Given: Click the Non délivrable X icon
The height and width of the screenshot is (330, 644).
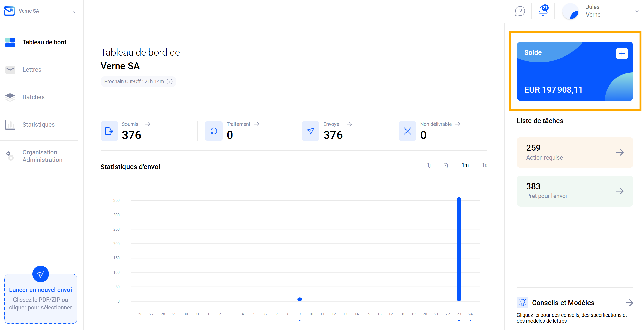Looking at the screenshot, I should pyautogui.click(x=407, y=131).
